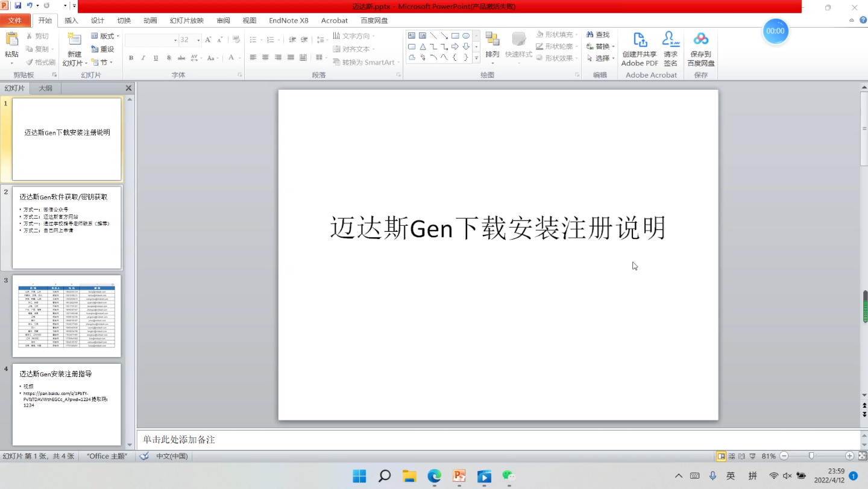Pick the right arrow shape in the gallery

[455, 46]
